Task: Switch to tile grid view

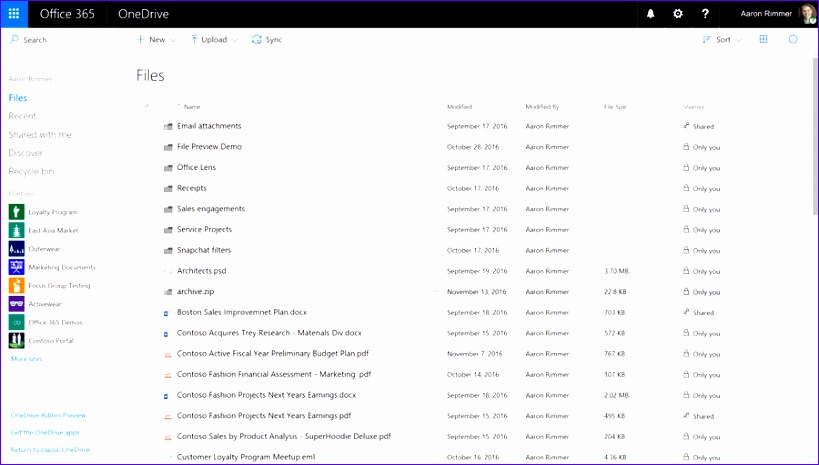Action: [763, 40]
